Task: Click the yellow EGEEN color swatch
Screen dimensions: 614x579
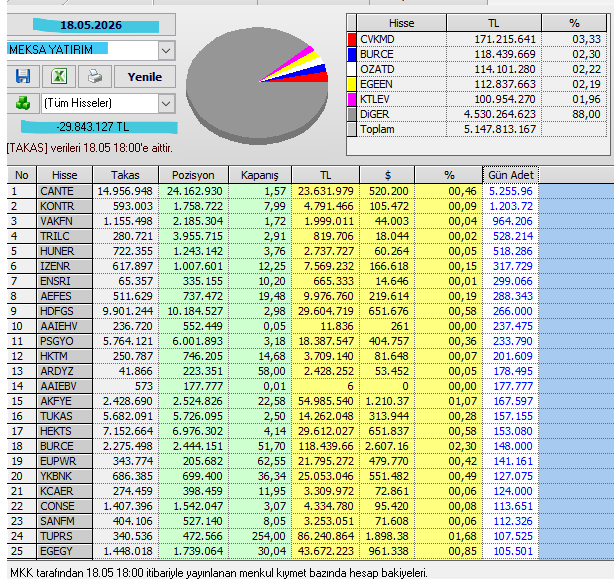Action: tap(352, 84)
